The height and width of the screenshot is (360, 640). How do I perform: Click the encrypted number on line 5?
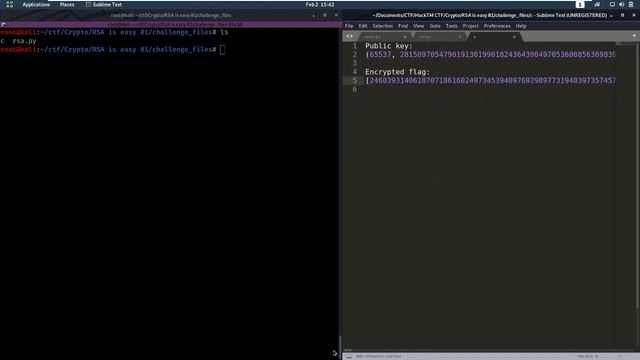492,80
